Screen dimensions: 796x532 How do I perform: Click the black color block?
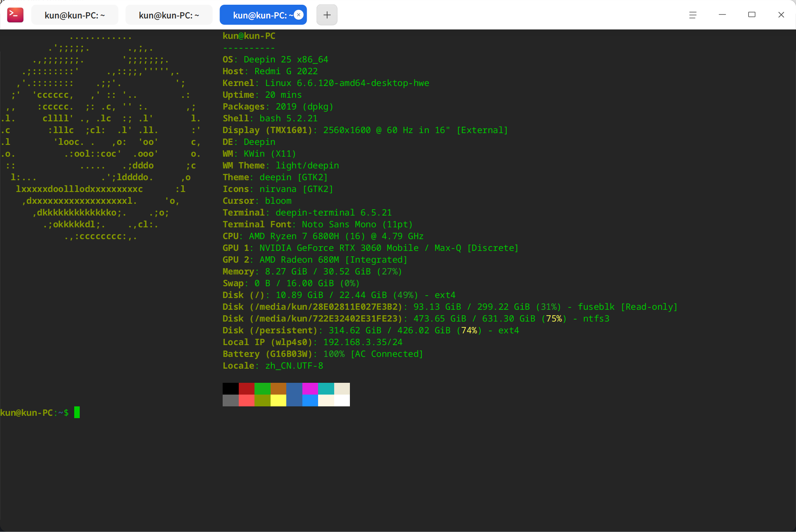pyautogui.click(x=231, y=389)
